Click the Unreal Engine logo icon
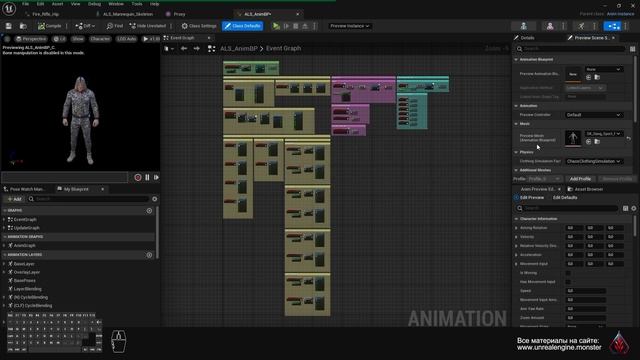Viewport: 640px width, 360px height. pyautogui.click(x=9, y=8)
